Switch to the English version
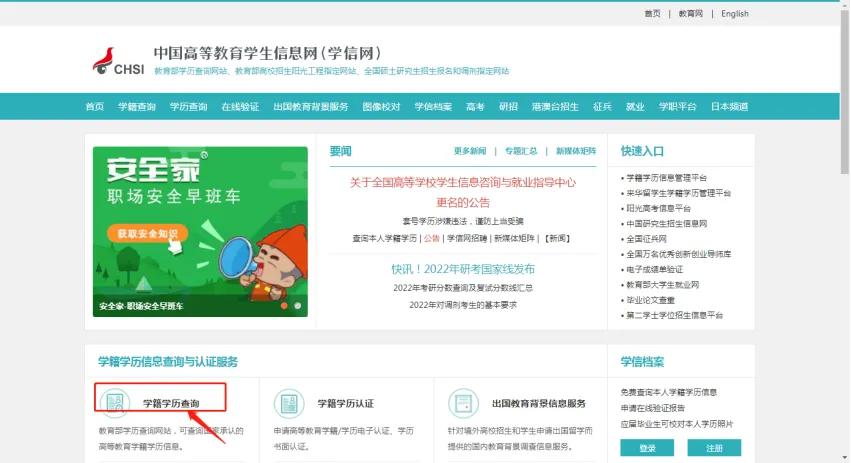This screenshot has width=851, height=463. pyautogui.click(x=735, y=14)
